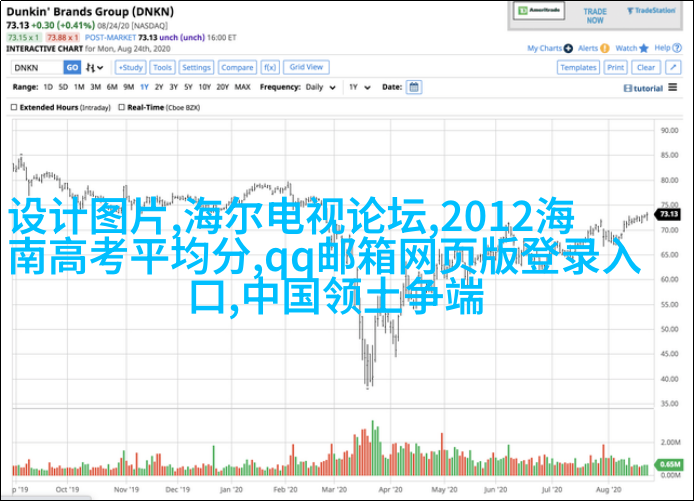Open the Compare option

237,68
